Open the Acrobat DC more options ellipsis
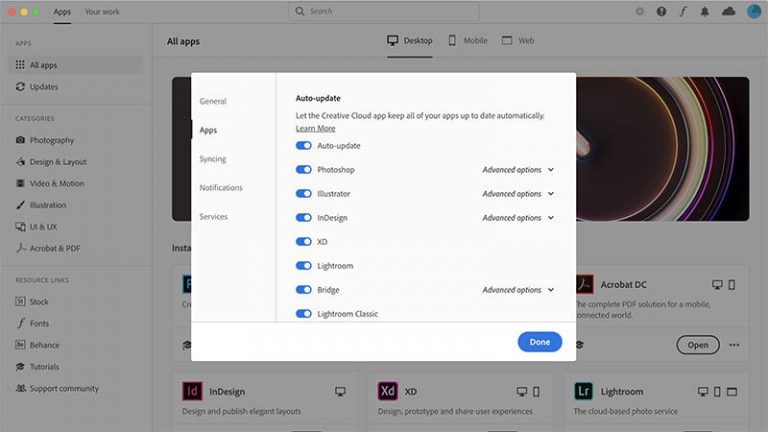 tap(734, 345)
